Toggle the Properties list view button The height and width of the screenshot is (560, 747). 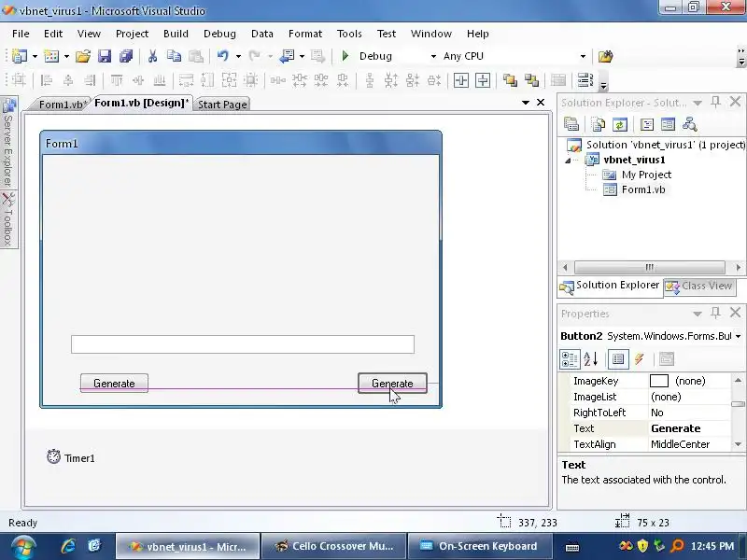coord(618,359)
